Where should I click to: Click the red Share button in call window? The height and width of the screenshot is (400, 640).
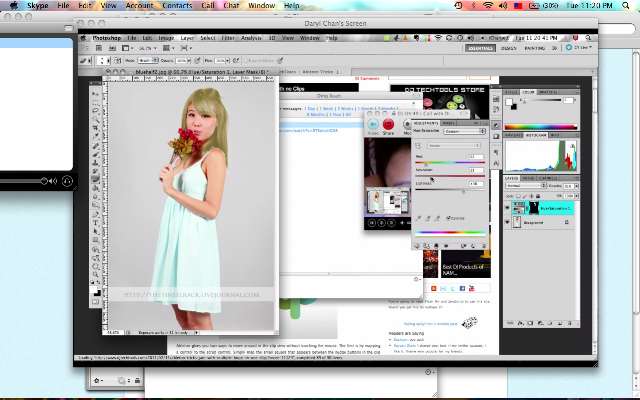tap(388, 124)
